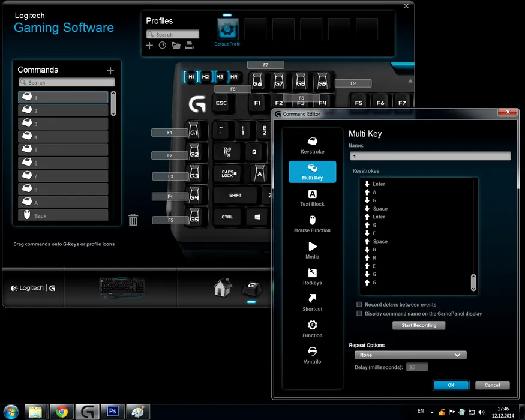Enable Record delays between events
Viewport: 525px width, 420px height.
(359, 305)
